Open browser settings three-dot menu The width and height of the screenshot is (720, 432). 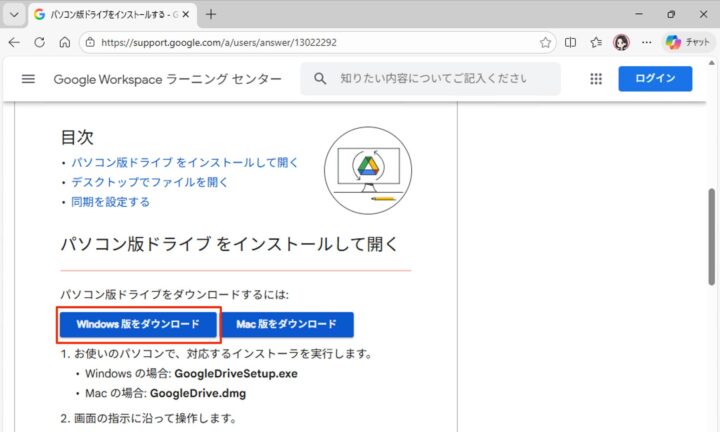click(x=646, y=43)
